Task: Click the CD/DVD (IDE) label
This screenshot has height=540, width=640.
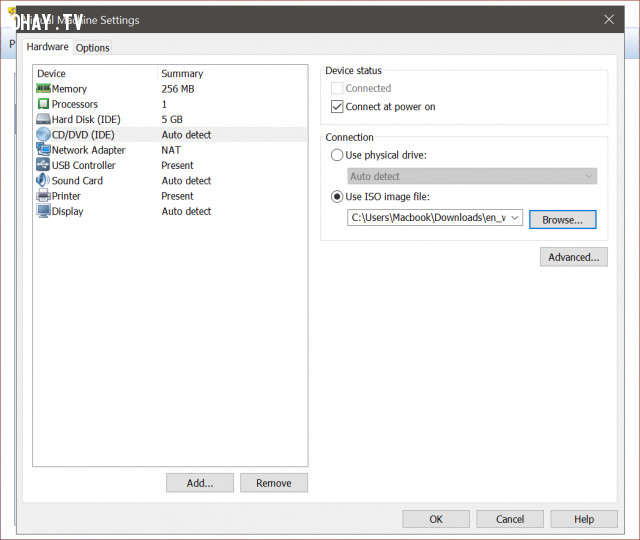Action: tap(83, 135)
